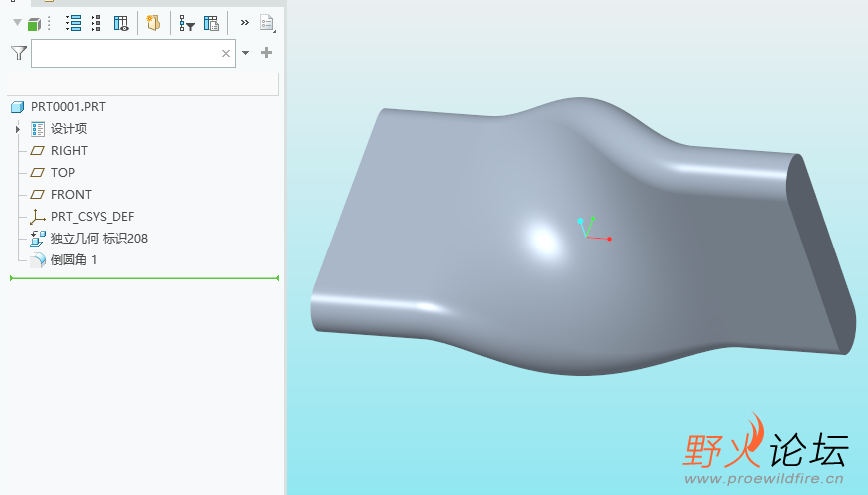Click the coordinate system icon for PRT_CSYS_DEF
Viewport: 868px width, 495px height.
38,217
